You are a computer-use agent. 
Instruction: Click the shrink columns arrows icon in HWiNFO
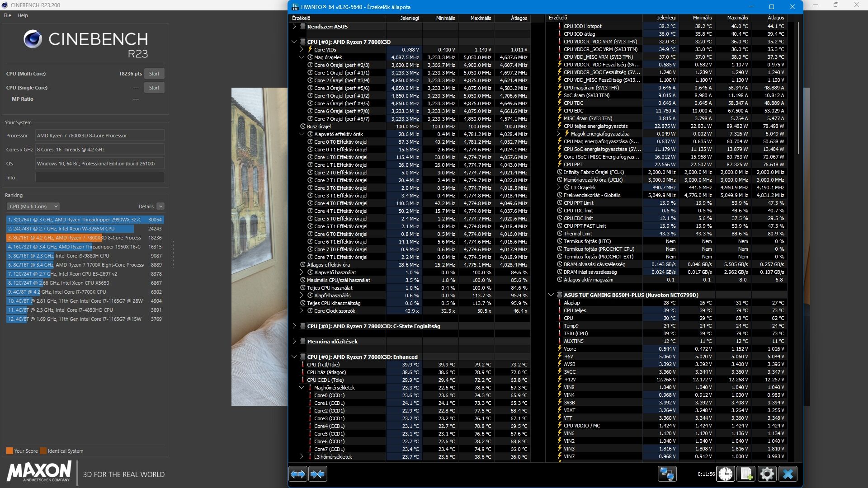point(317,474)
